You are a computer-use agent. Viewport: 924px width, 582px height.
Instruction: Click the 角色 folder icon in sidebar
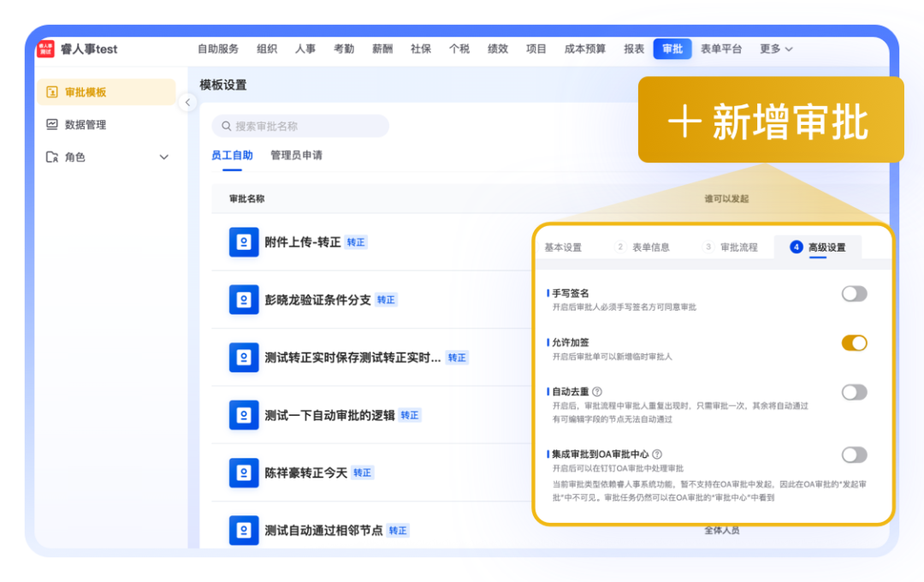click(52, 157)
